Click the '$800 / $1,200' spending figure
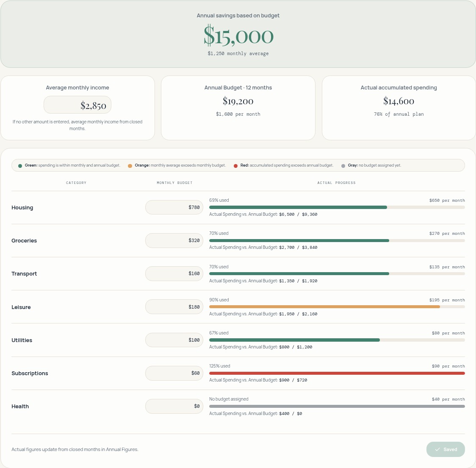Screen dimensions: 476x468 295,347
